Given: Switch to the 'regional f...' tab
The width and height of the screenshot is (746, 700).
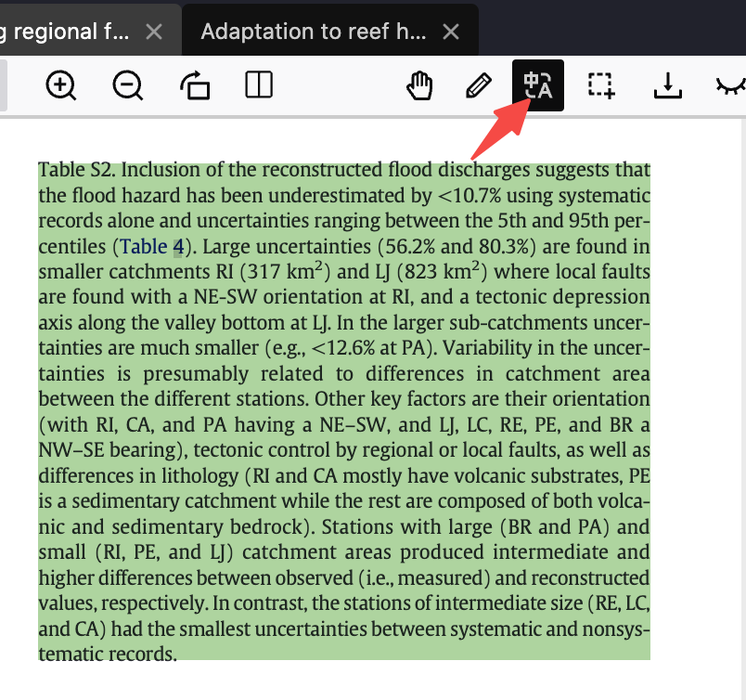Looking at the screenshot, I should [65, 32].
